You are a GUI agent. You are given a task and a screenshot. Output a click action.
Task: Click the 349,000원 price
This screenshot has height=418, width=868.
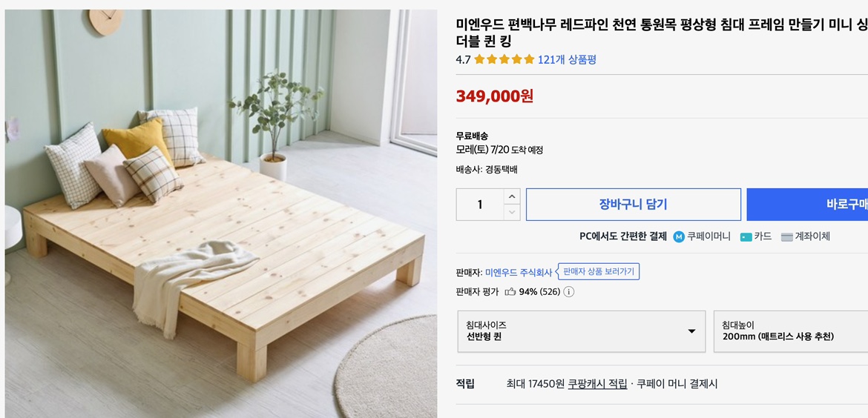tap(494, 96)
